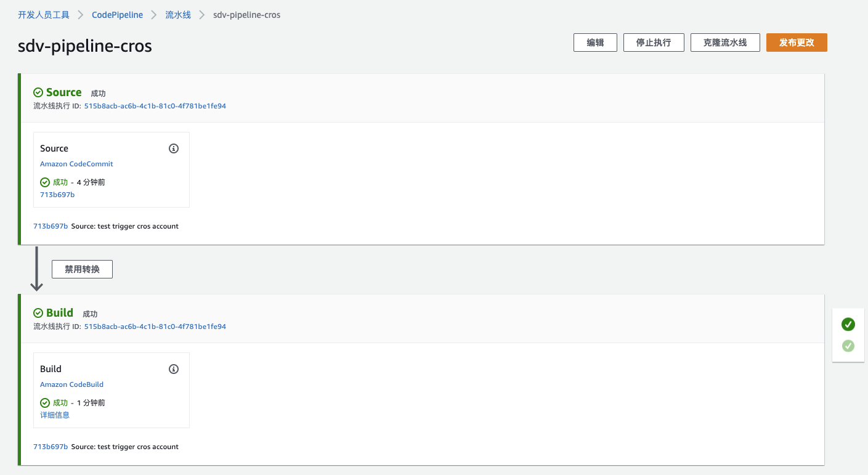This screenshot has width=868, height=475.
Task: Open the Amazon CodeBuild provider link
Action: 71,384
